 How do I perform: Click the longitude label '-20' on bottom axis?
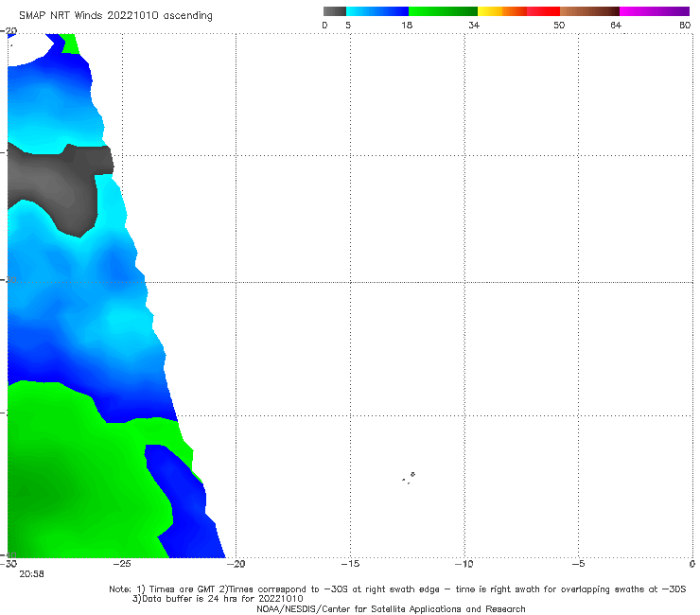click(x=236, y=564)
